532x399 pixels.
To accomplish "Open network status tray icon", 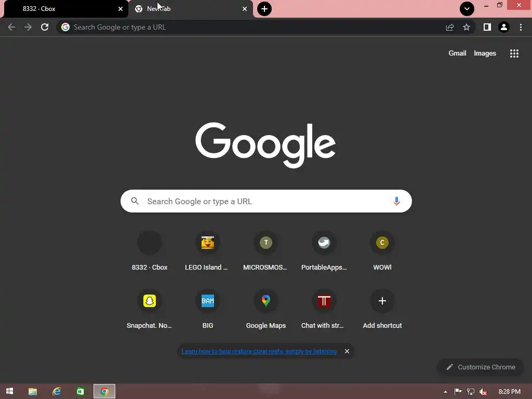I will (x=471, y=392).
